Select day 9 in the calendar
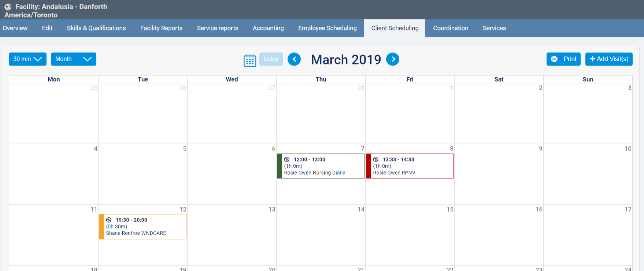This screenshot has width=644, height=271. [540, 149]
